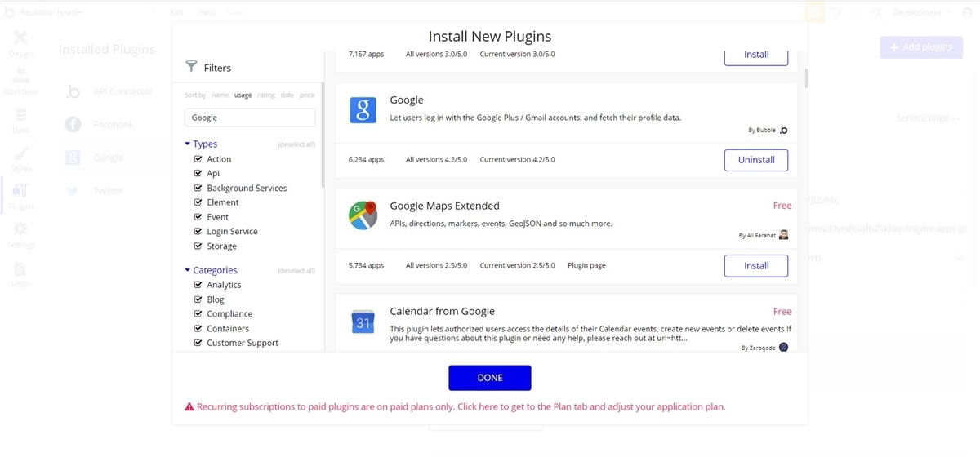Screen dimensions: 980x457
Task: Click the Facebook plugin icon in installed list
Action: coord(73,124)
